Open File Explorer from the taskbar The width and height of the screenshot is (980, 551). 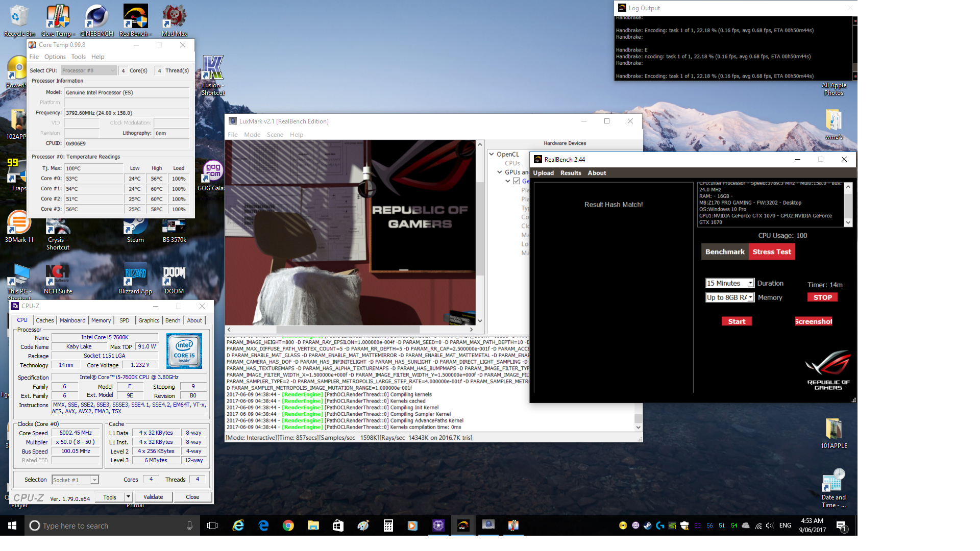pyautogui.click(x=313, y=525)
